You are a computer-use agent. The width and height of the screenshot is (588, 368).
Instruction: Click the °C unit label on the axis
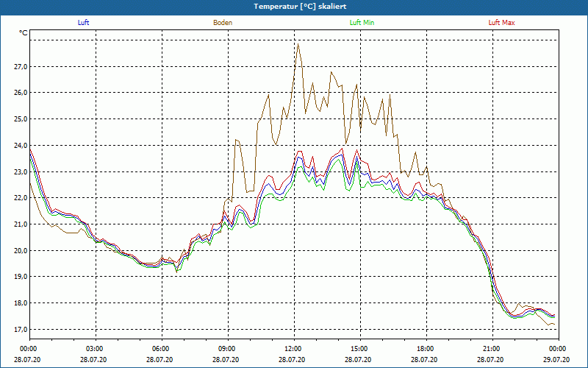pyautogui.click(x=23, y=33)
